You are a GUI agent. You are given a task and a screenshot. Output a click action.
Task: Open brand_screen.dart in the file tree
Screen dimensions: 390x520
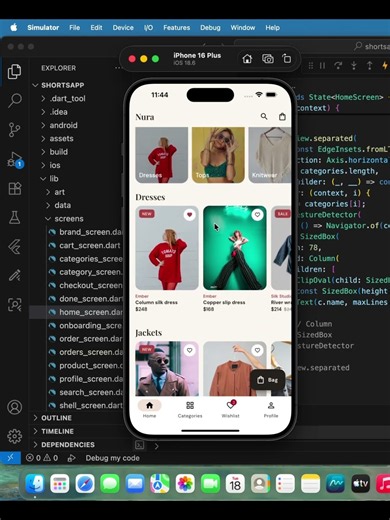(x=86, y=232)
